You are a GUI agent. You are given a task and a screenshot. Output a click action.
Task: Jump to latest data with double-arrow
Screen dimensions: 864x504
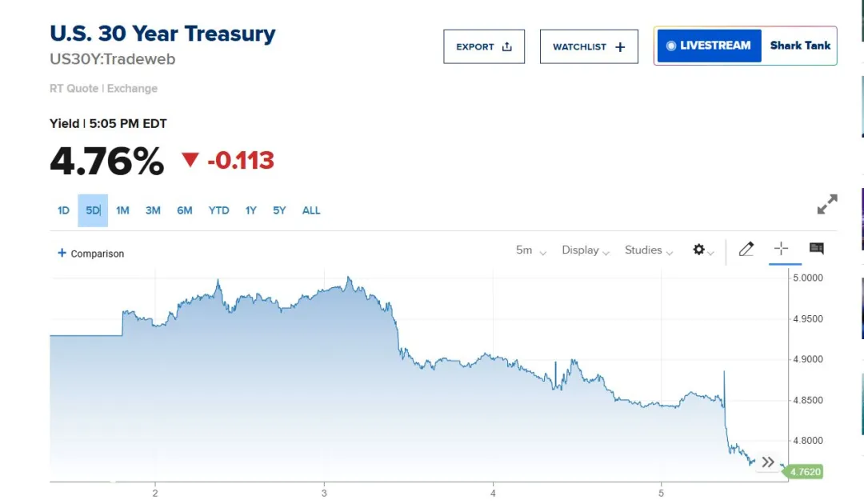[768, 462]
